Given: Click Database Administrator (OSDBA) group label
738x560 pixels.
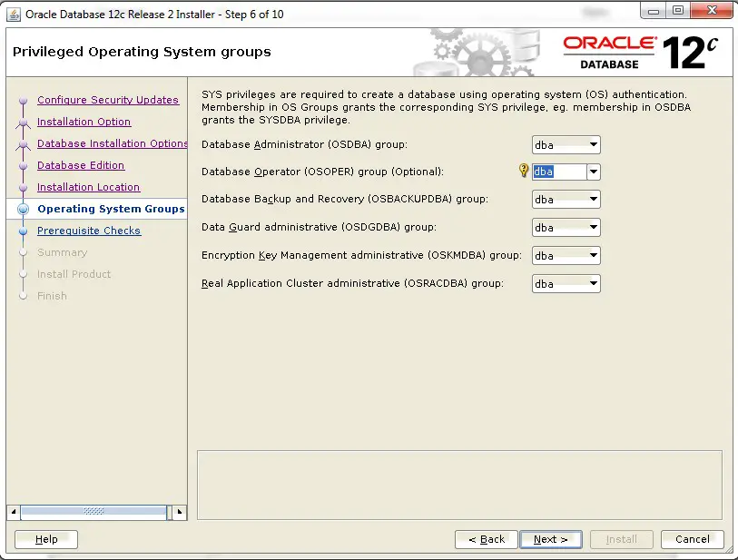Looking at the screenshot, I should click(x=304, y=144).
